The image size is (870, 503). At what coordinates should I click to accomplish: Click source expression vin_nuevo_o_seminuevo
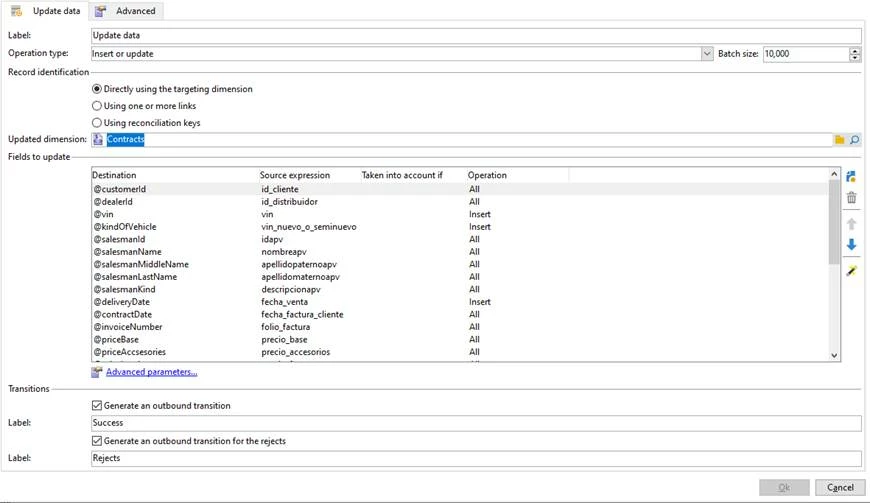[309, 227]
